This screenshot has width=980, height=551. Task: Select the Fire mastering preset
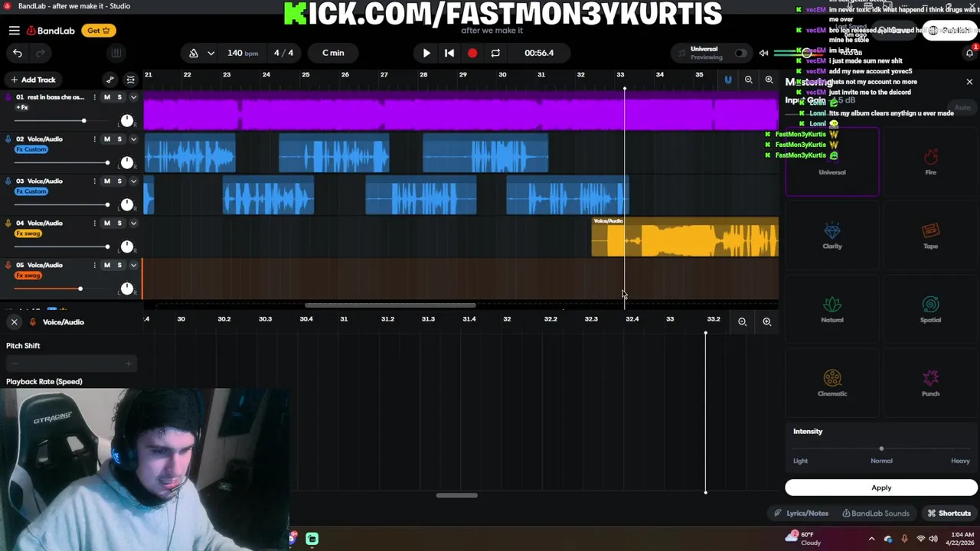pyautogui.click(x=930, y=161)
